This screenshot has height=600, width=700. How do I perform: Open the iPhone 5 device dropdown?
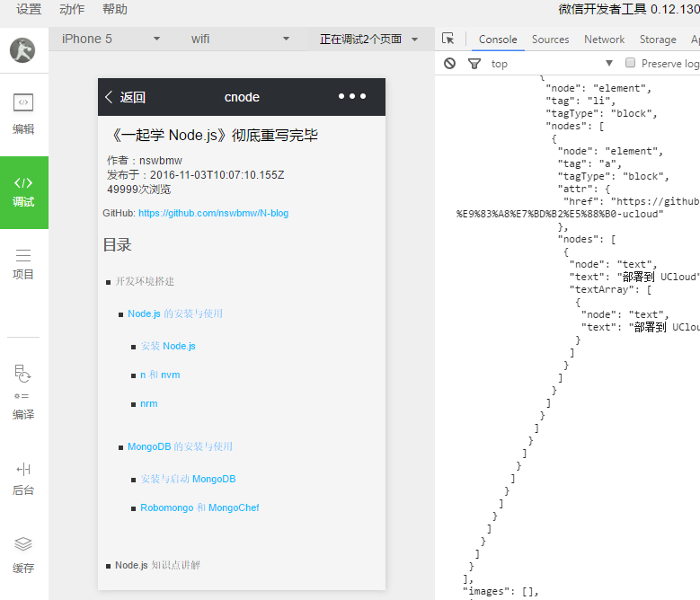[x=111, y=40]
